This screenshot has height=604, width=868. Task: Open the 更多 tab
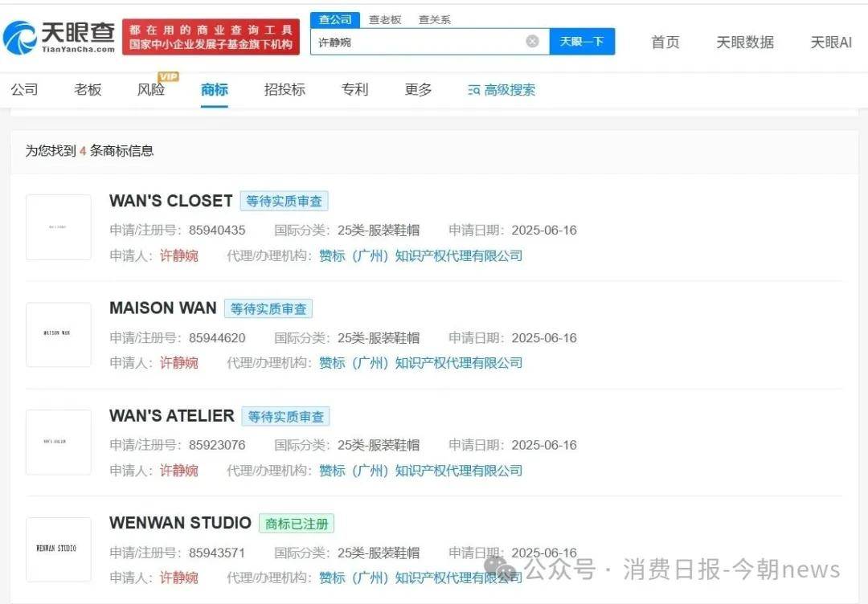[418, 90]
